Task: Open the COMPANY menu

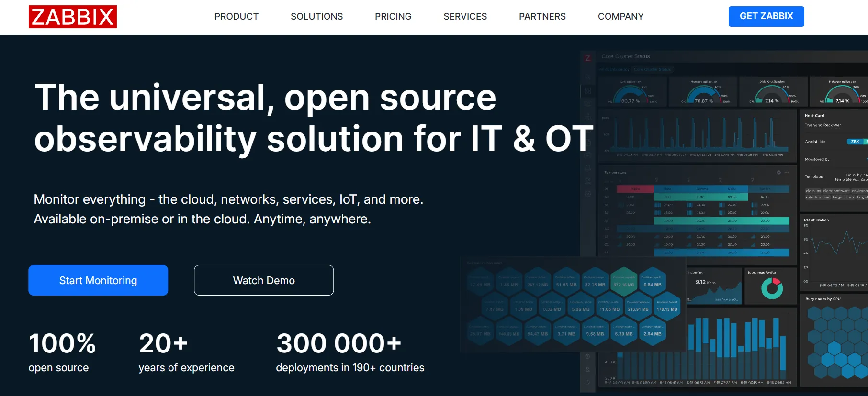Action: click(x=621, y=16)
